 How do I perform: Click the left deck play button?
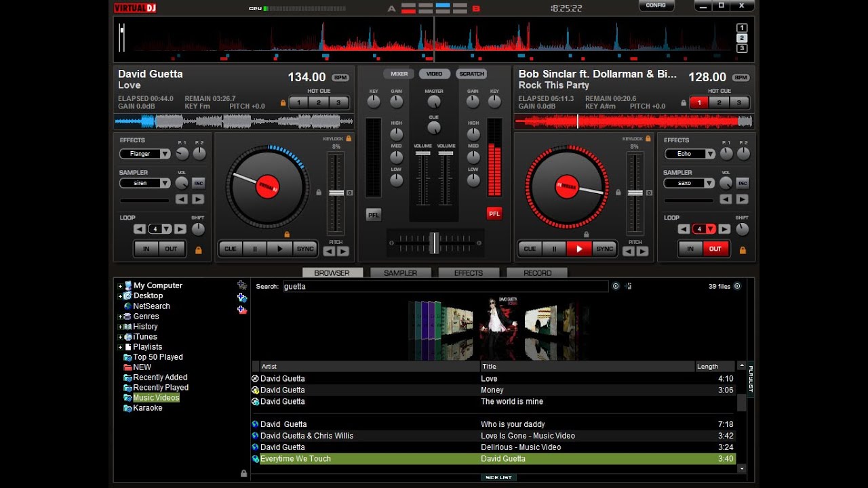click(x=279, y=249)
